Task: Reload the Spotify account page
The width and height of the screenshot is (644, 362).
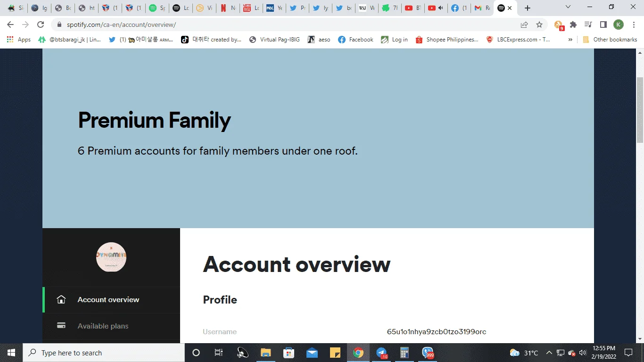Action: tap(41, 25)
